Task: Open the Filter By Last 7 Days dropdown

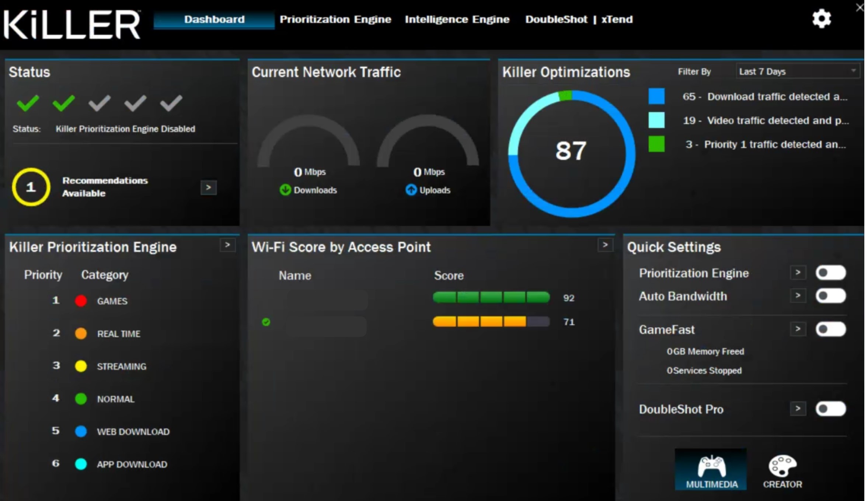Action: click(x=797, y=71)
